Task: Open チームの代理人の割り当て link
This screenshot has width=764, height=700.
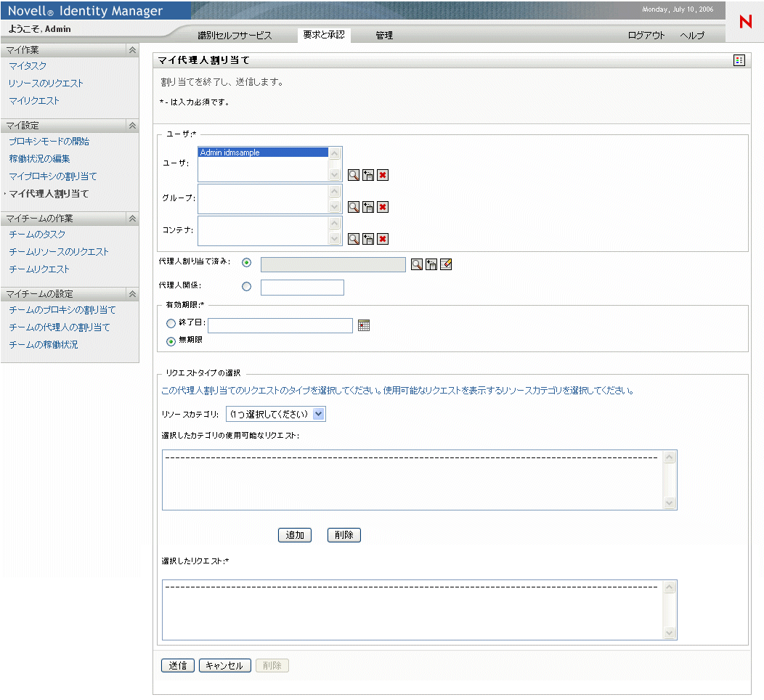Action: pos(60,327)
